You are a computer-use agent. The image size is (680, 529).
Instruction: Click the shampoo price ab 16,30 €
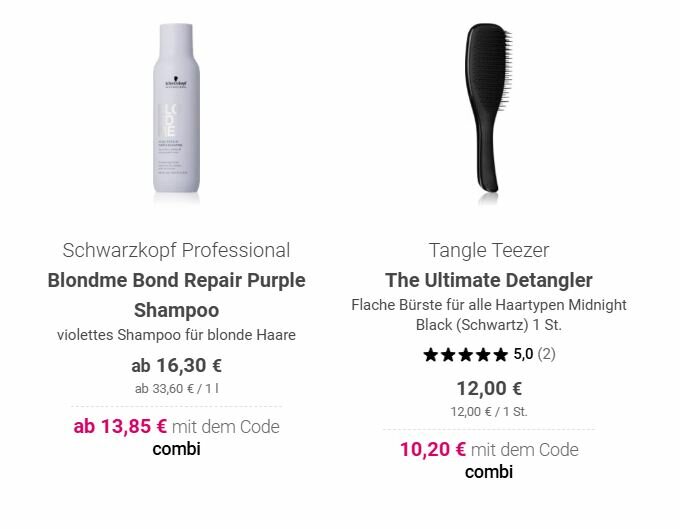(x=176, y=366)
